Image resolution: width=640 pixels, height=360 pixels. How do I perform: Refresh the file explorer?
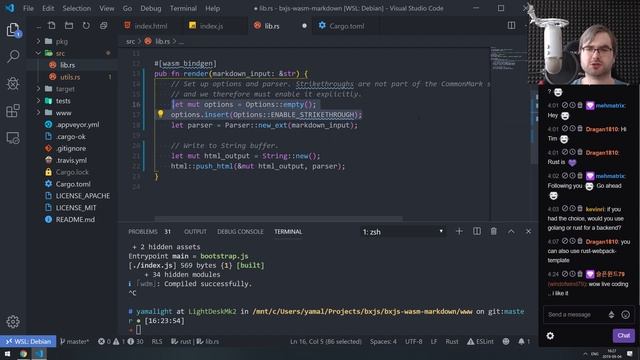coord(86,26)
